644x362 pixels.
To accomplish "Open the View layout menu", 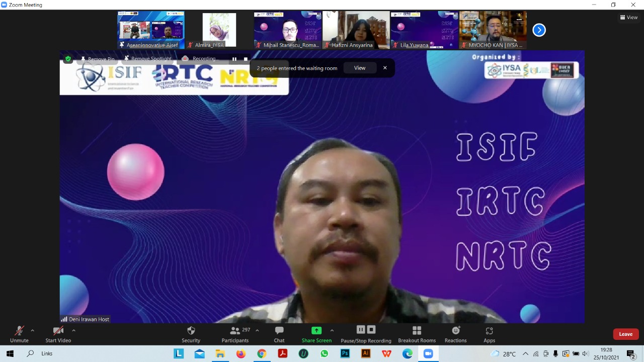I will [x=629, y=17].
